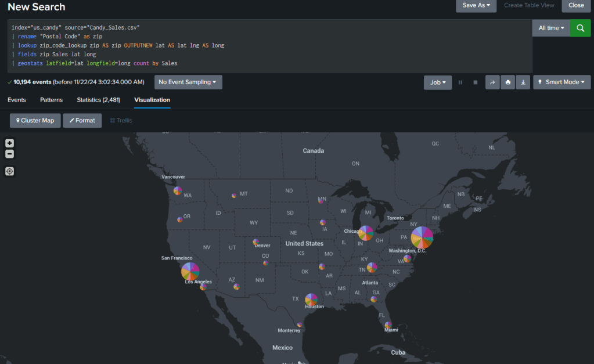
Task: Zoom out on the map
Action: click(9, 154)
